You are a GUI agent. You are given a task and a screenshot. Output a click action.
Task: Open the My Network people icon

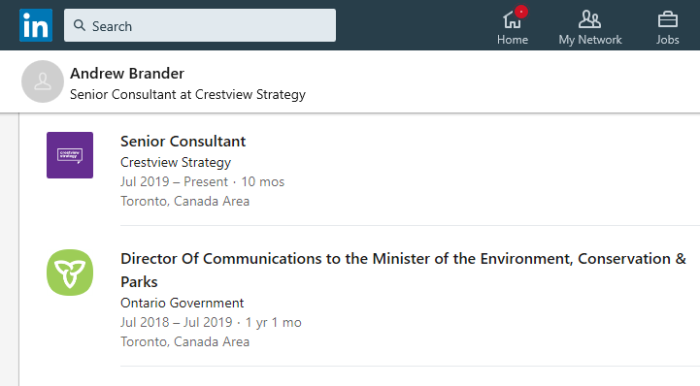[590, 19]
